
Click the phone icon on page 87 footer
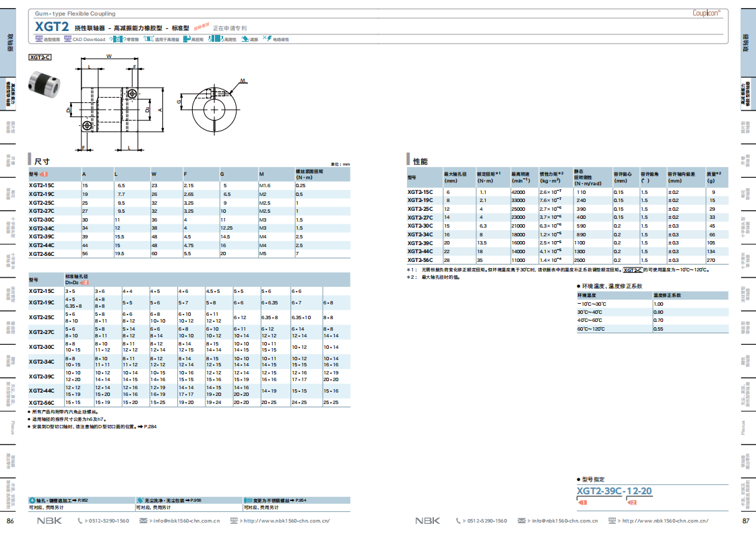(x=458, y=521)
